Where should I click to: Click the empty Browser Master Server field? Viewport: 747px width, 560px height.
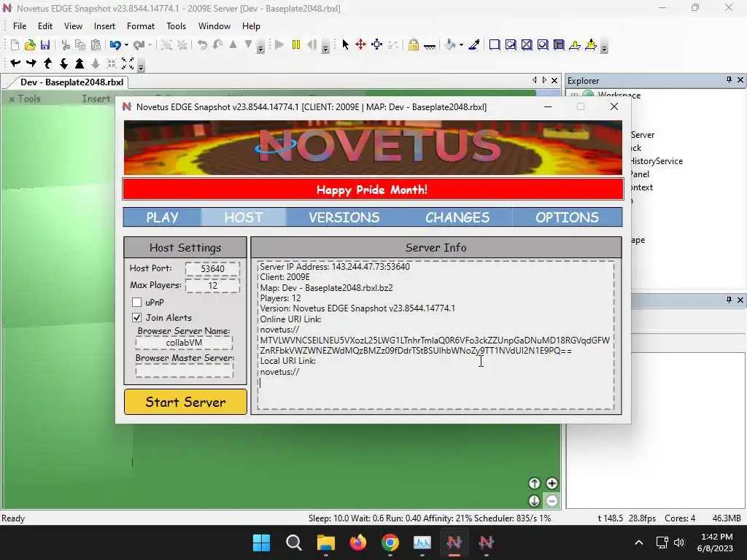184,370
